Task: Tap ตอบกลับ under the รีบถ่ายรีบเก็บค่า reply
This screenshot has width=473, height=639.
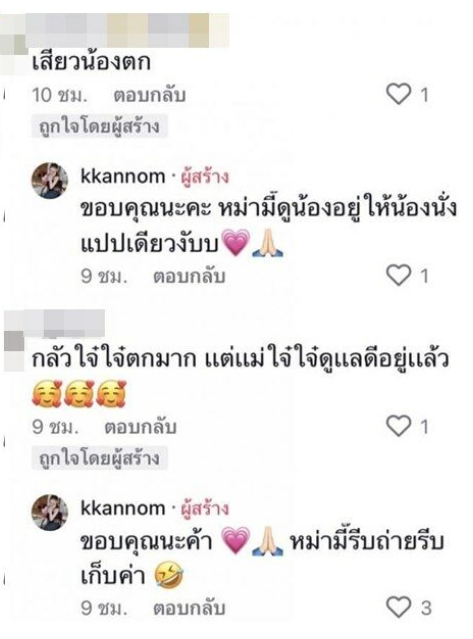Action: [x=189, y=608]
